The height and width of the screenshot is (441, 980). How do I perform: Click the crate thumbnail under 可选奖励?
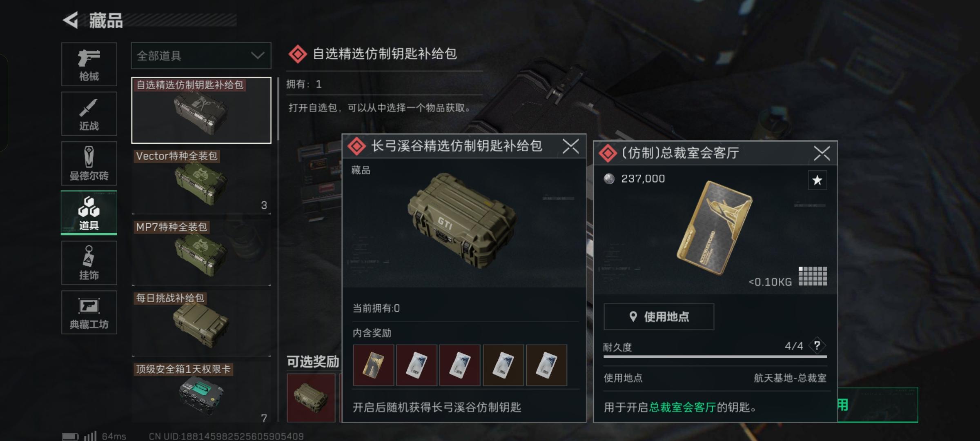(x=311, y=397)
